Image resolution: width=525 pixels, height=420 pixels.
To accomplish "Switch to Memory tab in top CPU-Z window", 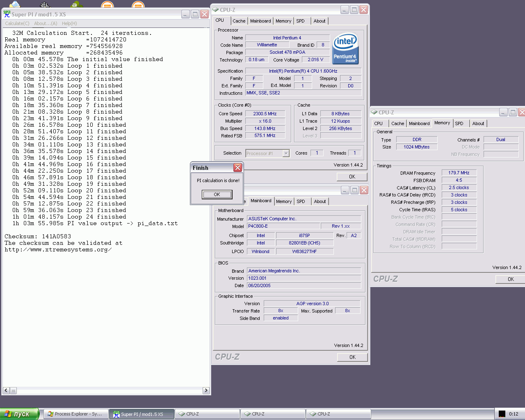I will [x=283, y=21].
